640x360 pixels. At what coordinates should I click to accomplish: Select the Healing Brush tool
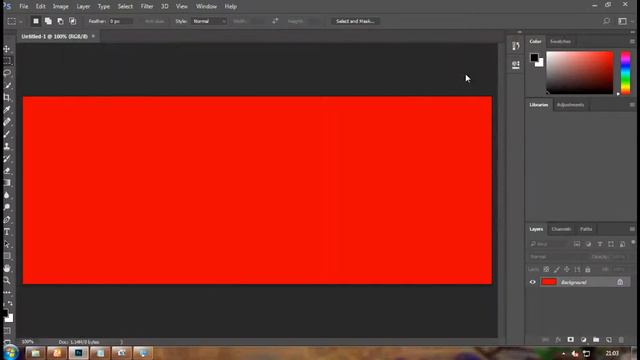(x=7, y=122)
